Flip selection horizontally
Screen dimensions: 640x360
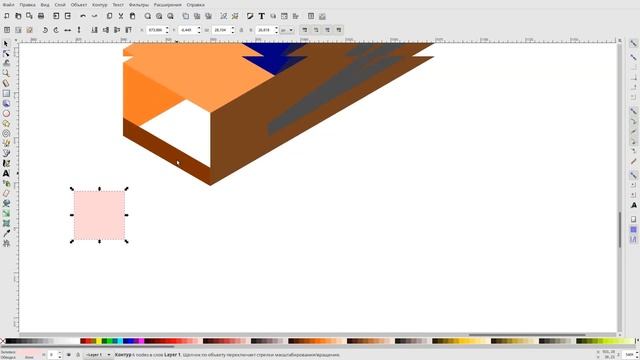coord(68,30)
